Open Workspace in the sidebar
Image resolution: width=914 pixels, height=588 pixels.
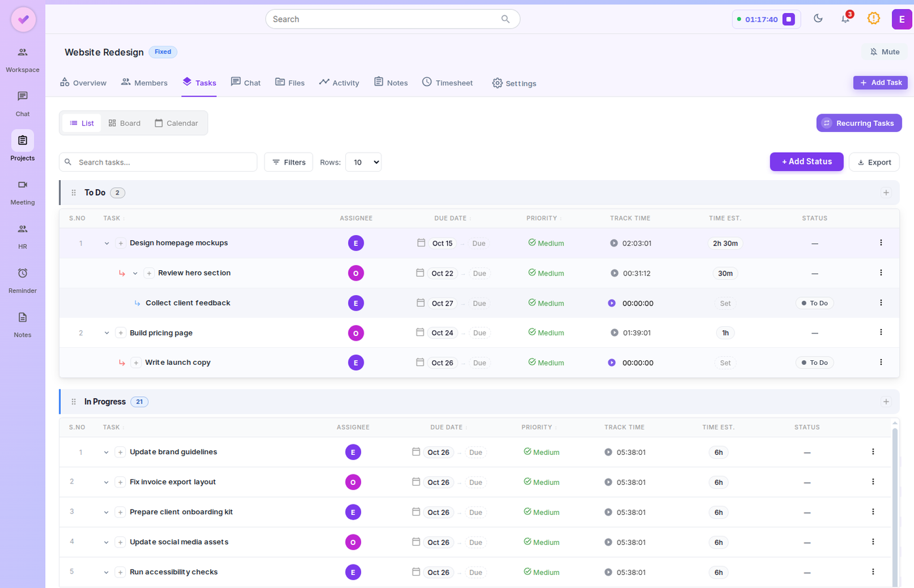[x=23, y=59]
